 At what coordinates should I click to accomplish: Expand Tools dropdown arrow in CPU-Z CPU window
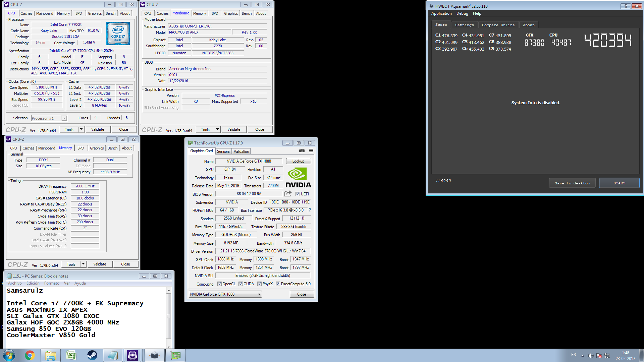pyautogui.click(x=81, y=129)
